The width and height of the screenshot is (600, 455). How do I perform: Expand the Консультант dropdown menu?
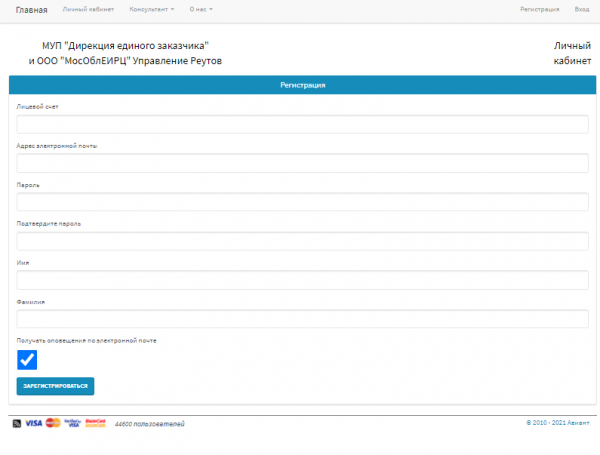tap(152, 9)
